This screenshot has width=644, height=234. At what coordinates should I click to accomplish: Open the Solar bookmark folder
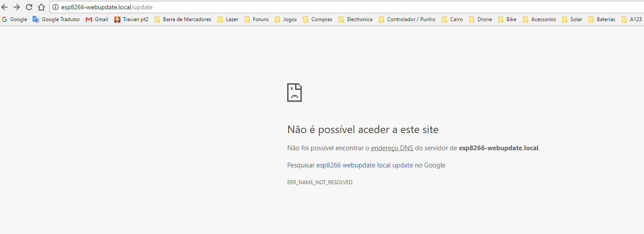(572, 19)
